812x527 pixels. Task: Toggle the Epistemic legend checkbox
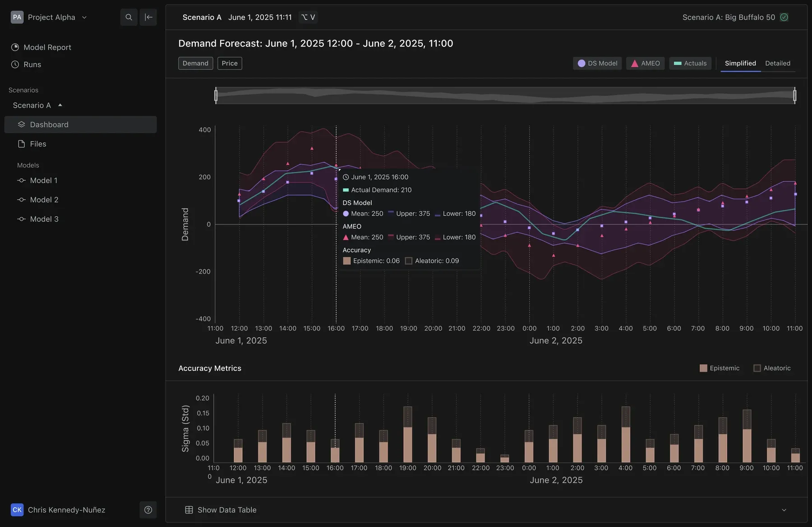click(703, 368)
